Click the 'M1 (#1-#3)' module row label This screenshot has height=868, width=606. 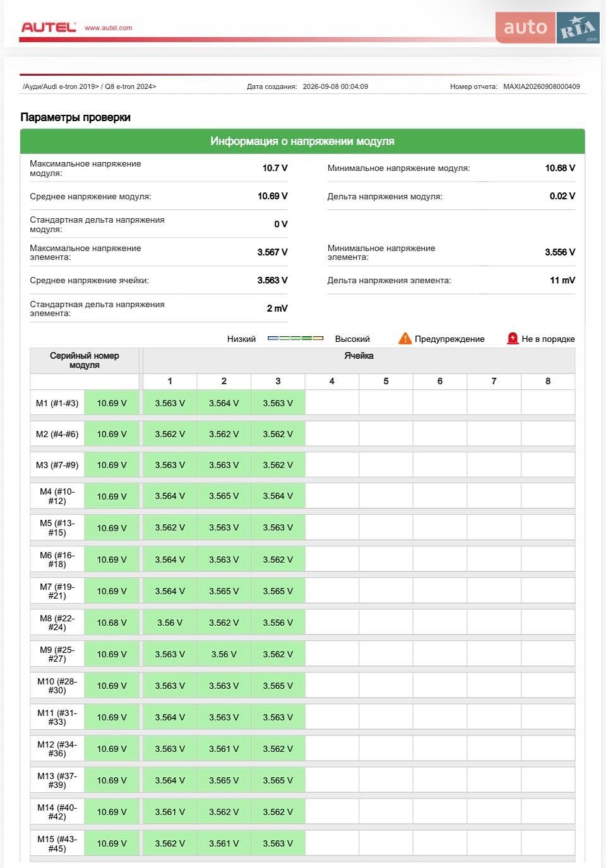pyautogui.click(x=57, y=403)
